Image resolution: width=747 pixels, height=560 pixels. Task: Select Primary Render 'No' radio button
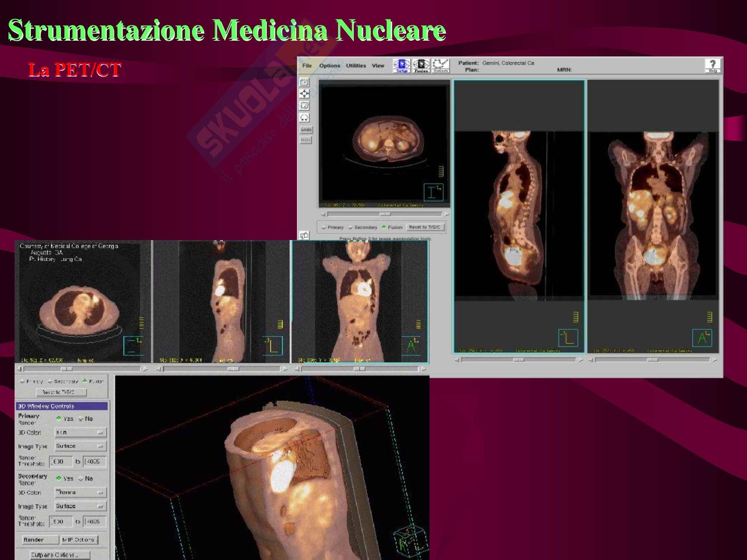tap(81, 419)
